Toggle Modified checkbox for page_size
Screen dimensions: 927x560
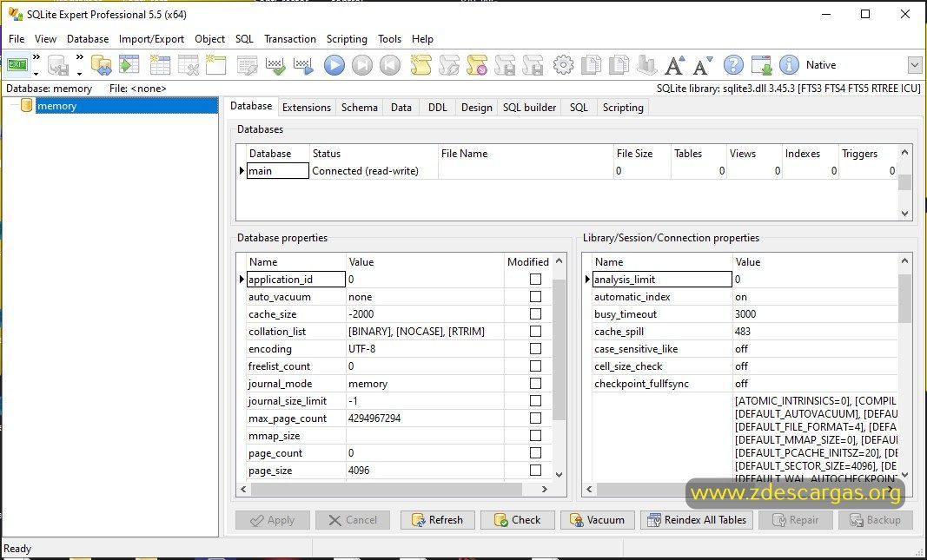pos(536,471)
